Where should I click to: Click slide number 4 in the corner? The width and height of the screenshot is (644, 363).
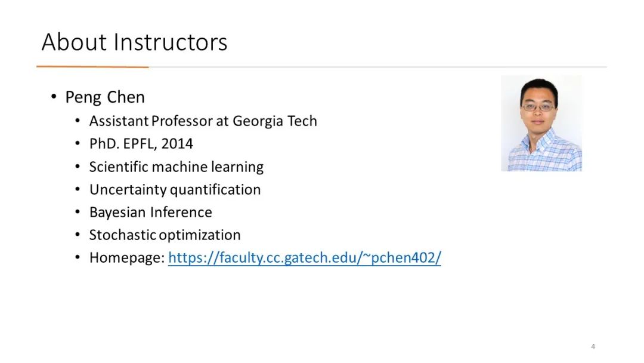pos(593,346)
